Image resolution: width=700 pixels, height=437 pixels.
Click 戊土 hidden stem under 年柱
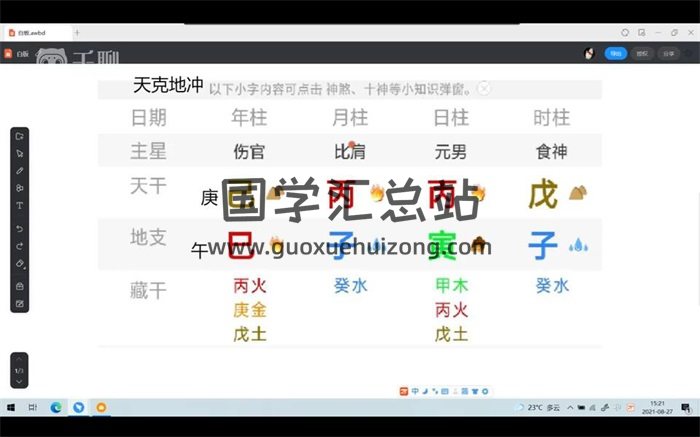click(x=250, y=335)
